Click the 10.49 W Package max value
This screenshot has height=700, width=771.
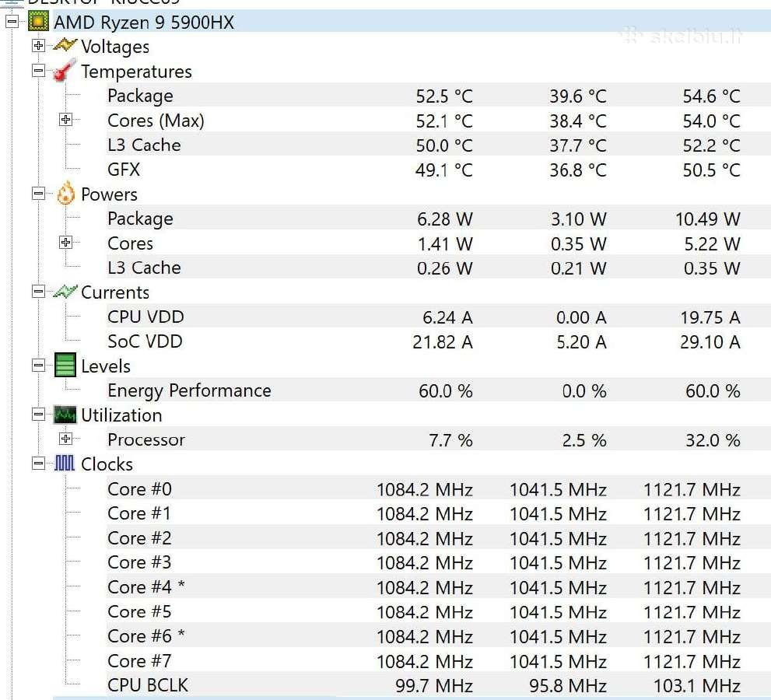pos(707,219)
